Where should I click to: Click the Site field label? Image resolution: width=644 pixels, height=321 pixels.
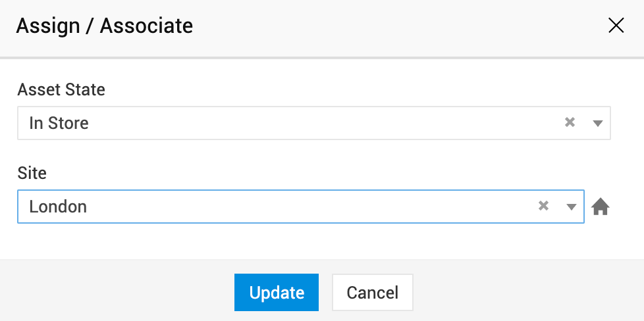[x=32, y=173]
